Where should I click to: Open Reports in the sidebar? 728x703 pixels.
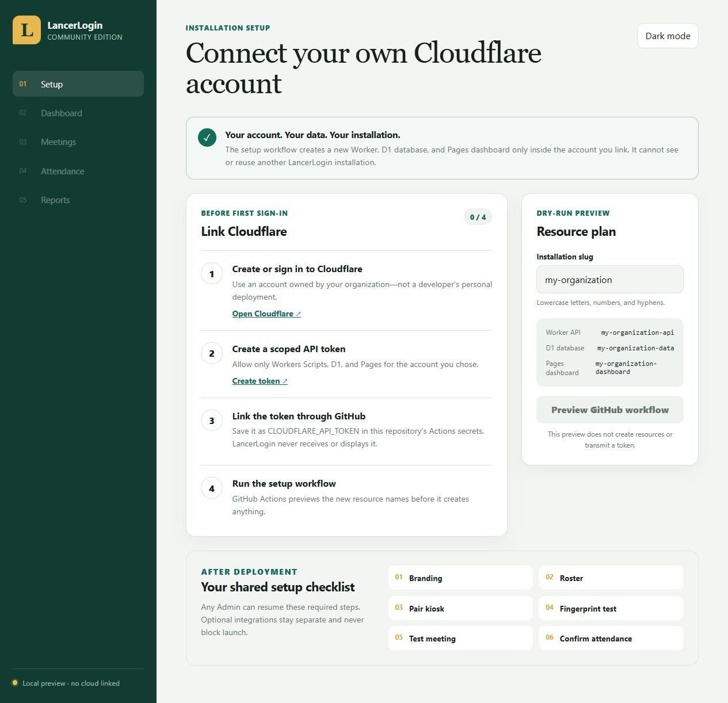[78, 200]
